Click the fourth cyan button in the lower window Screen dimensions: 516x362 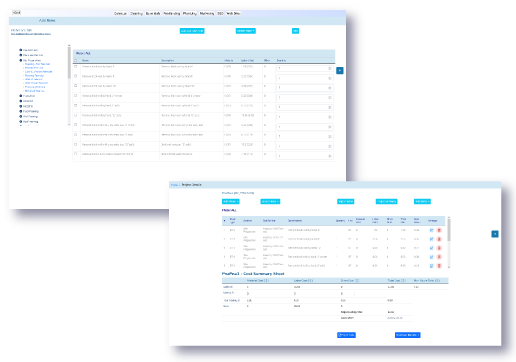(x=386, y=201)
